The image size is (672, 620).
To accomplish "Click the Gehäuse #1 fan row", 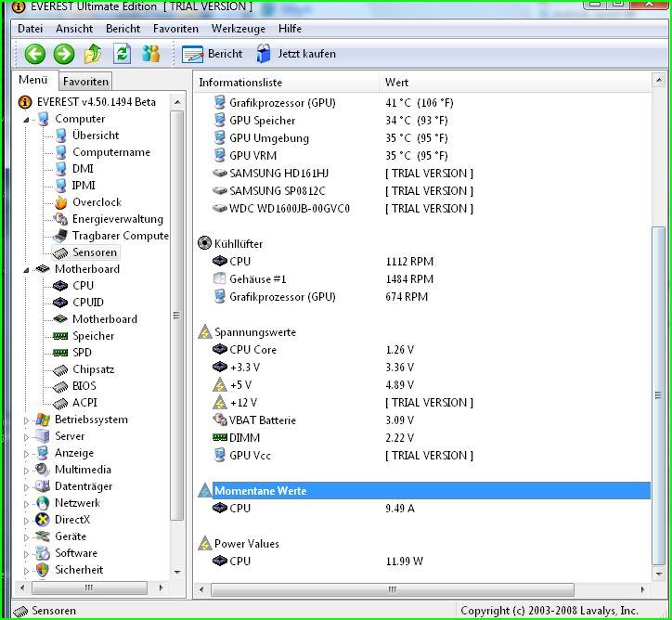I will 422,279.
